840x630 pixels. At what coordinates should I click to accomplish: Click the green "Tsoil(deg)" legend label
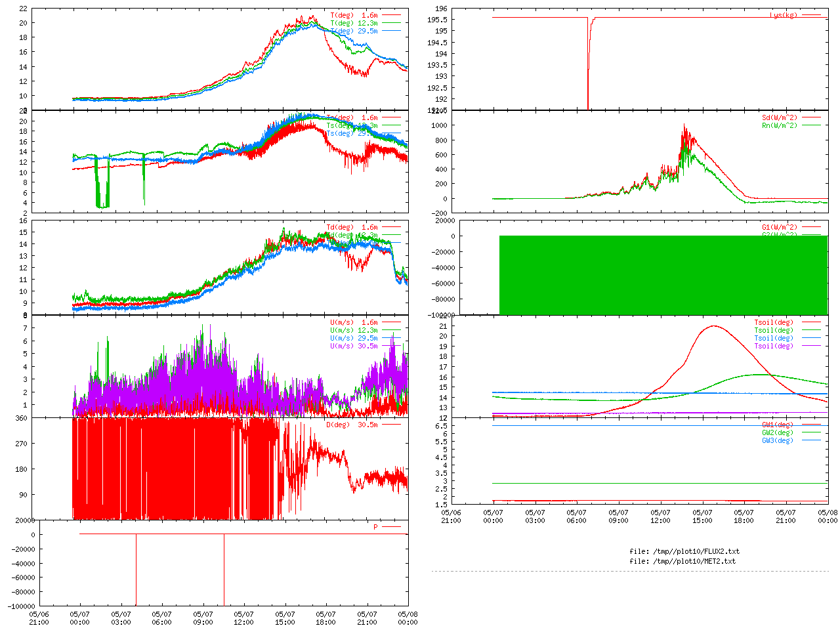774,331
